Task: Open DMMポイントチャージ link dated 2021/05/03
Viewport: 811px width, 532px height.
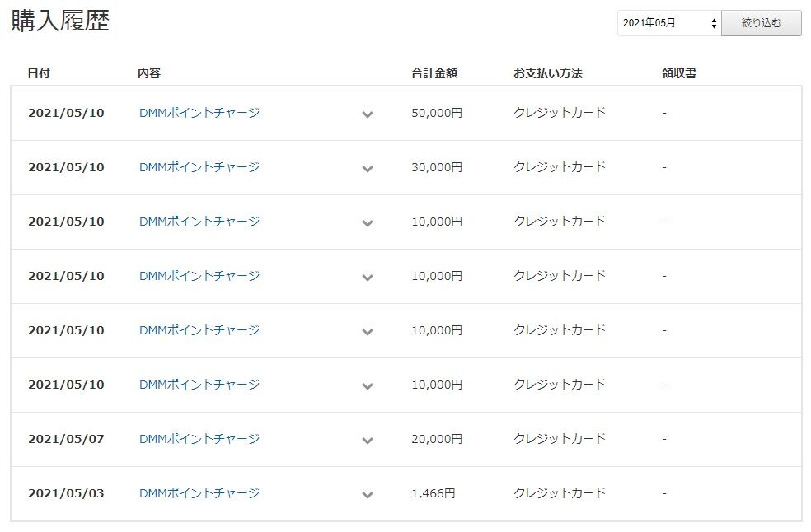Action: (x=199, y=493)
